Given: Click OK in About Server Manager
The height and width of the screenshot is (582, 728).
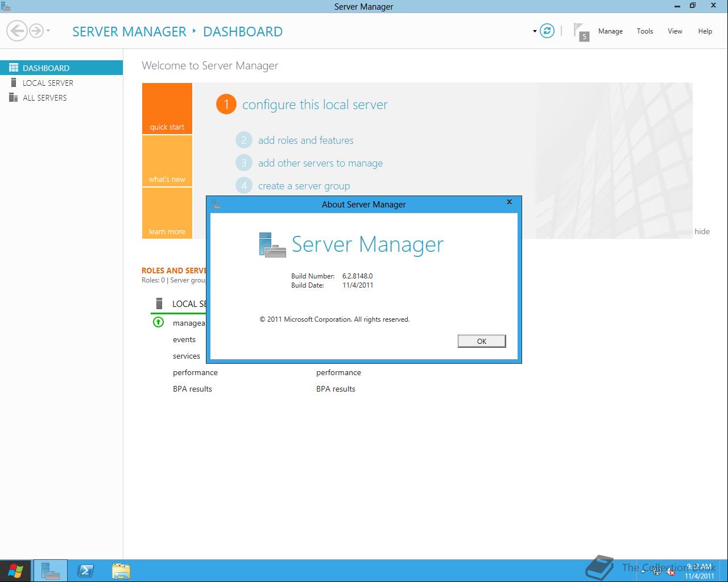Looking at the screenshot, I should [x=482, y=341].
